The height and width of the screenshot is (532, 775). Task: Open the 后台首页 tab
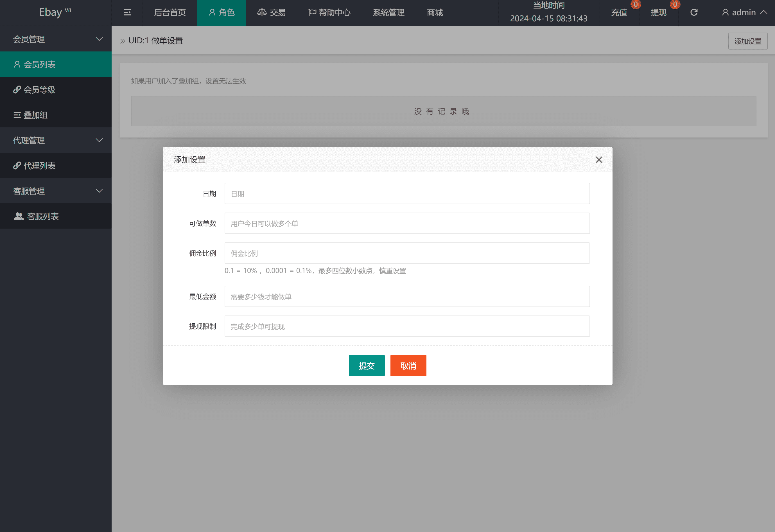[170, 13]
